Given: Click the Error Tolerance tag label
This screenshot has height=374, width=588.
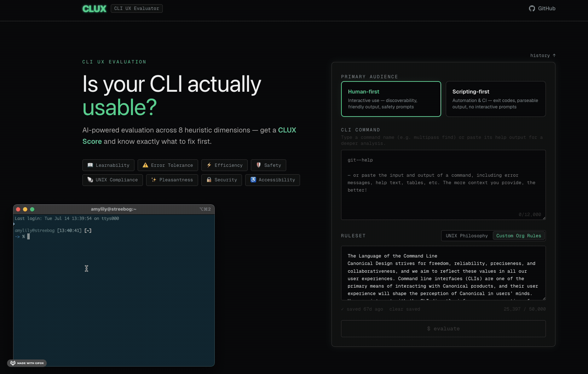Looking at the screenshot, I should [172, 165].
